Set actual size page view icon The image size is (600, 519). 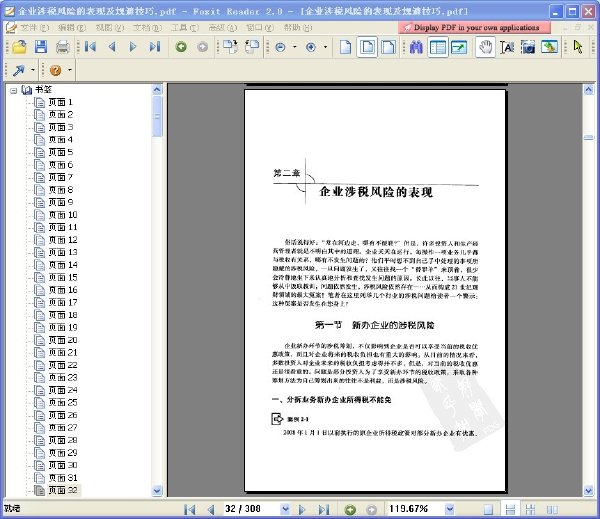346,47
